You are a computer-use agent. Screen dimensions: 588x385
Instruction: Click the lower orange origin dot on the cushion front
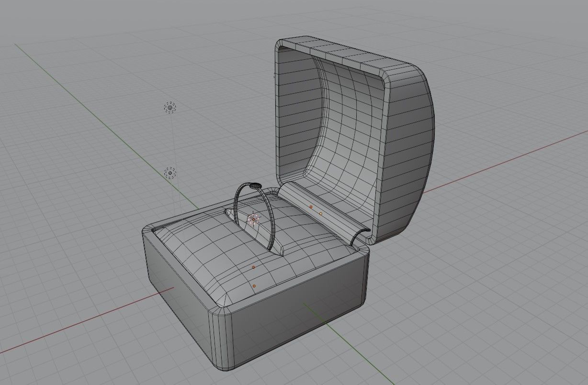254,286
